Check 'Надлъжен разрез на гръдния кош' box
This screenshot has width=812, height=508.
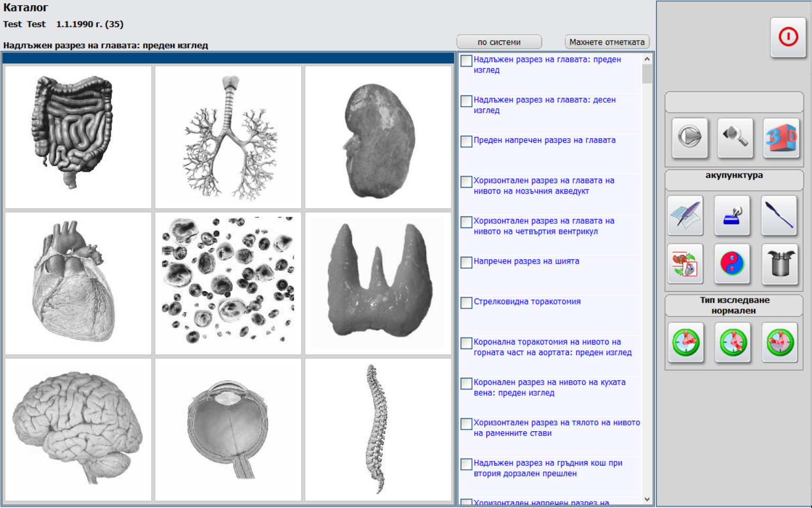click(x=466, y=464)
